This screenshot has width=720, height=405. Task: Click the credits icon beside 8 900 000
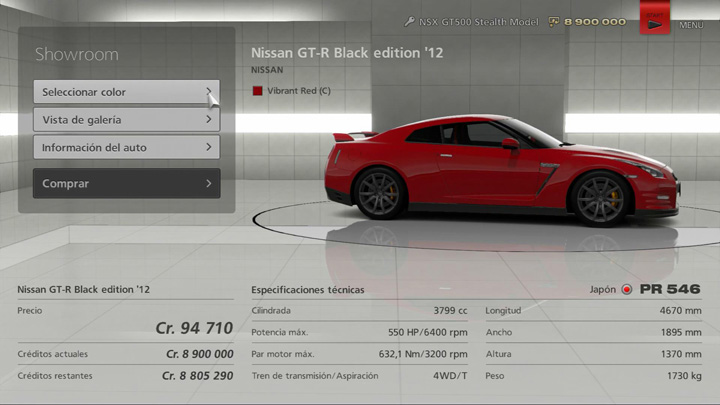(x=557, y=21)
